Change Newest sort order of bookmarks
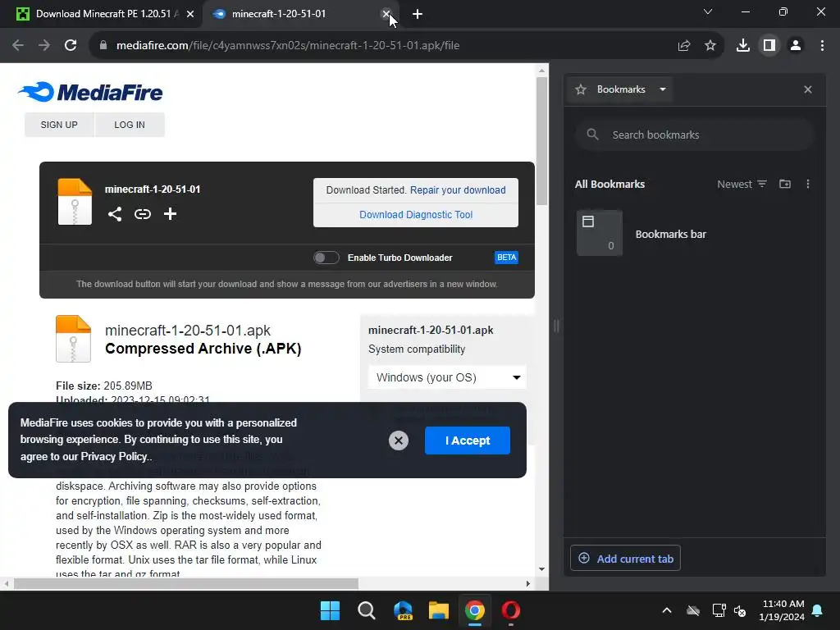The image size is (840, 630). 742,185
